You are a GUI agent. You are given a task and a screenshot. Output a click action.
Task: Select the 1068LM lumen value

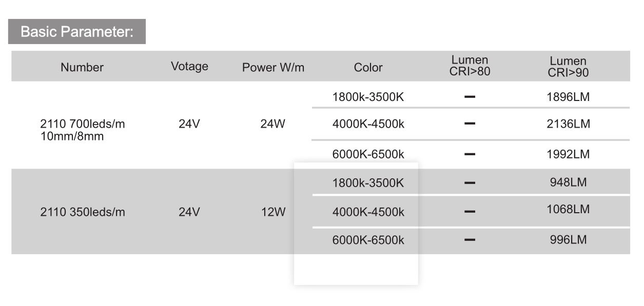[x=568, y=209]
